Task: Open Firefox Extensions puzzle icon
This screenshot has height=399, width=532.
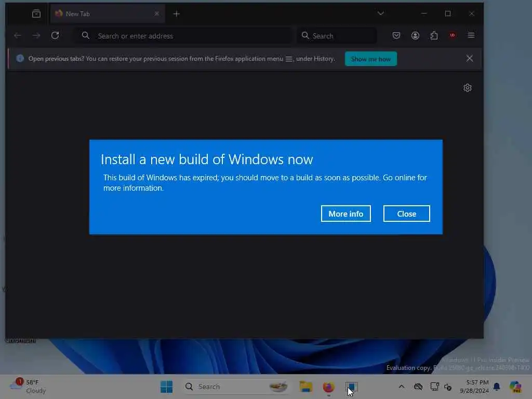Action: point(434,35)
